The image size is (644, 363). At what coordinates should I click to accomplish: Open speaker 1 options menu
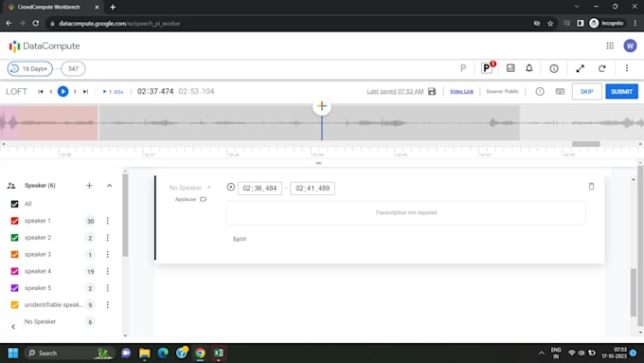point(108,221)
